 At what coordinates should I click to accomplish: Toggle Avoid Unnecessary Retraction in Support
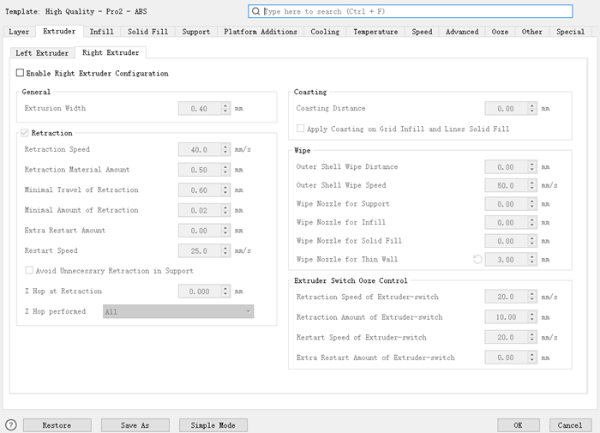[x=29, y=270]
